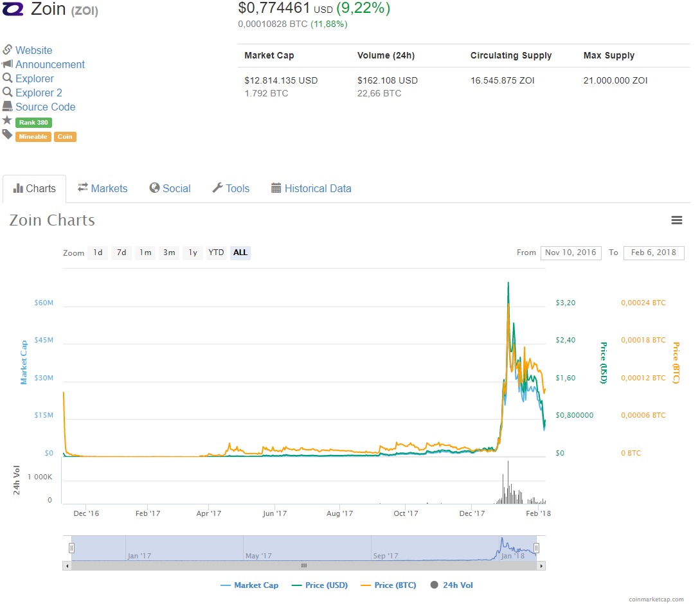Set chart zoom to 3m
700x604 pixels.
(169, 253)
